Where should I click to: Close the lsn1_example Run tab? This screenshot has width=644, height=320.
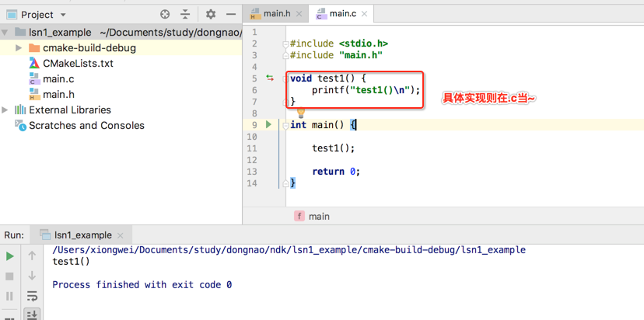point(121,235)
